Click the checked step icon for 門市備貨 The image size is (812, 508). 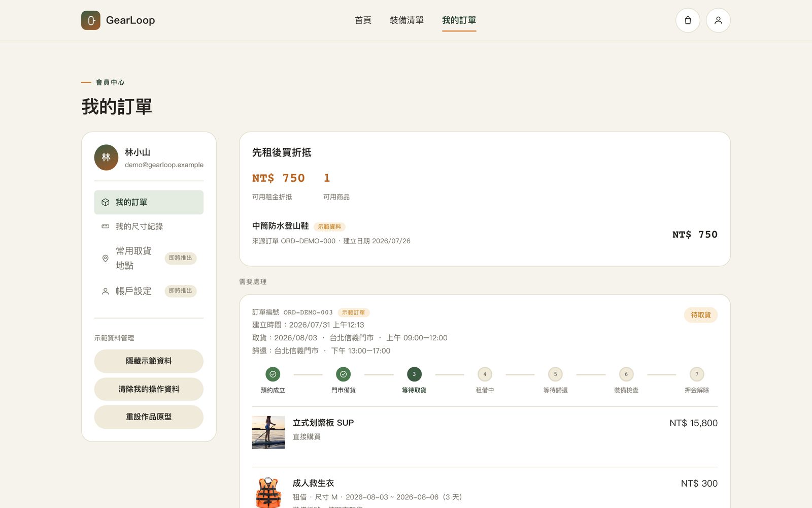tap(344, 374)
